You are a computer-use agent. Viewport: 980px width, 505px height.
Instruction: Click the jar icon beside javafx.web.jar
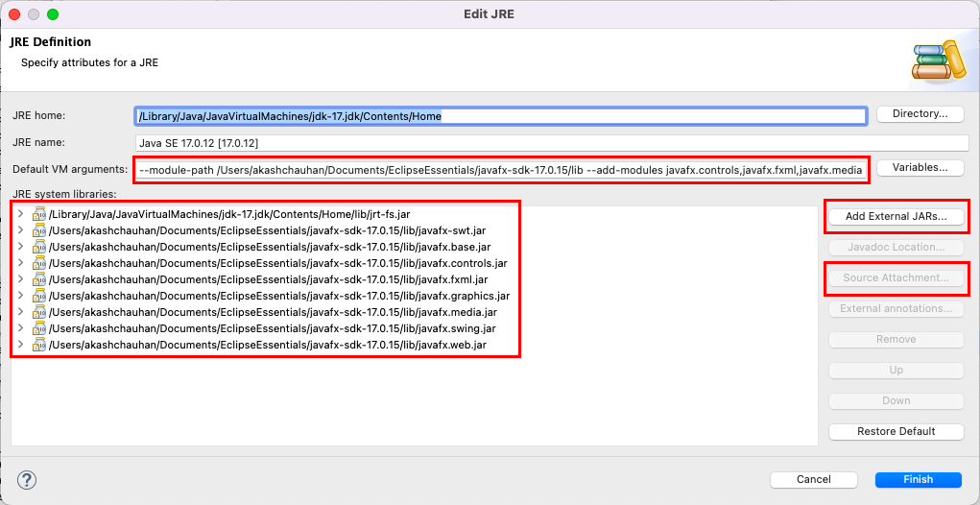click(40, 344)
